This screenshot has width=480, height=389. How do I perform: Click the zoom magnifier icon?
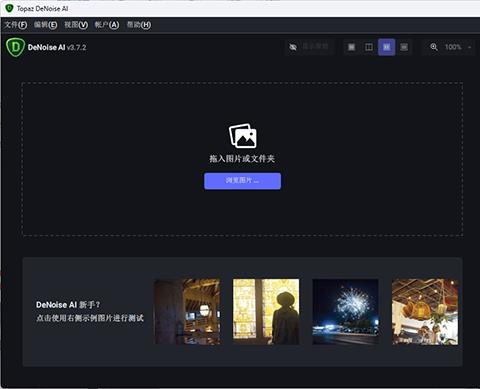click(434, 47)
